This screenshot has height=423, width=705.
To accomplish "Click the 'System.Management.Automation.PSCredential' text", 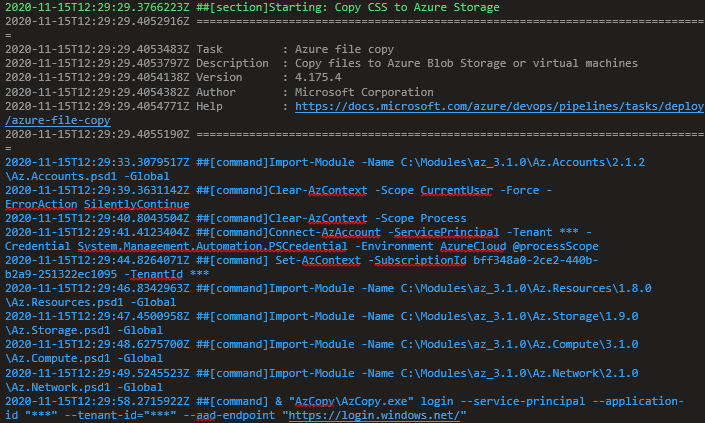I will (212, 246).
